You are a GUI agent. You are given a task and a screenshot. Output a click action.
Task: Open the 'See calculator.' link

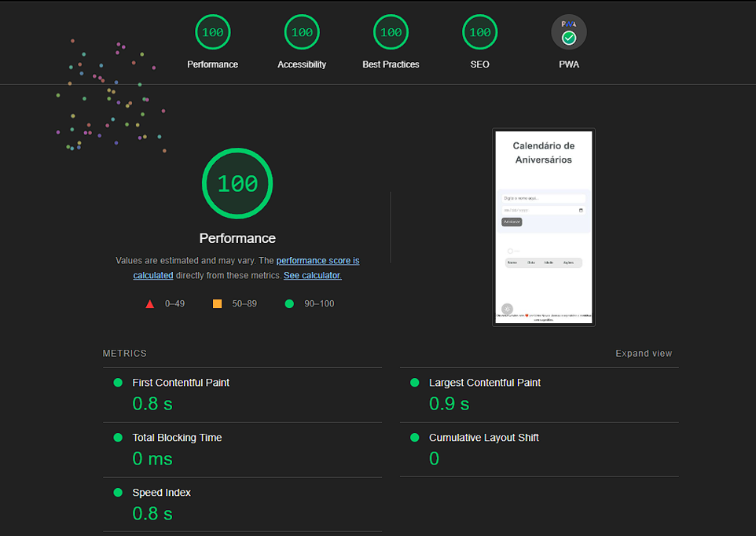pos(313,275)
